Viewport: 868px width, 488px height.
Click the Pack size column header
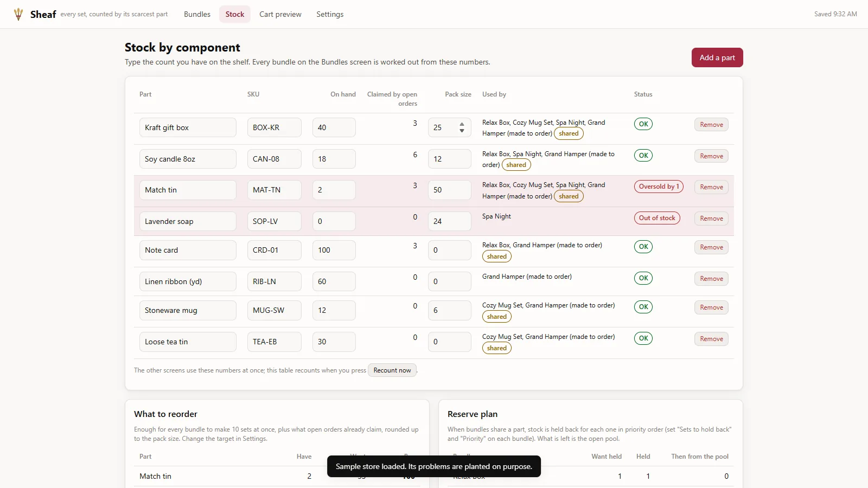[x=458, y=94]
